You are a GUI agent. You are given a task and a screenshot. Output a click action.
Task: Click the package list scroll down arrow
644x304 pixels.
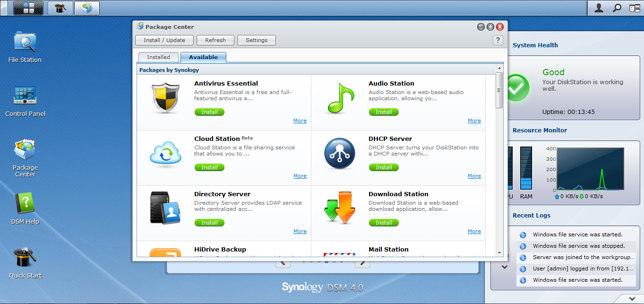pos(499,253)
